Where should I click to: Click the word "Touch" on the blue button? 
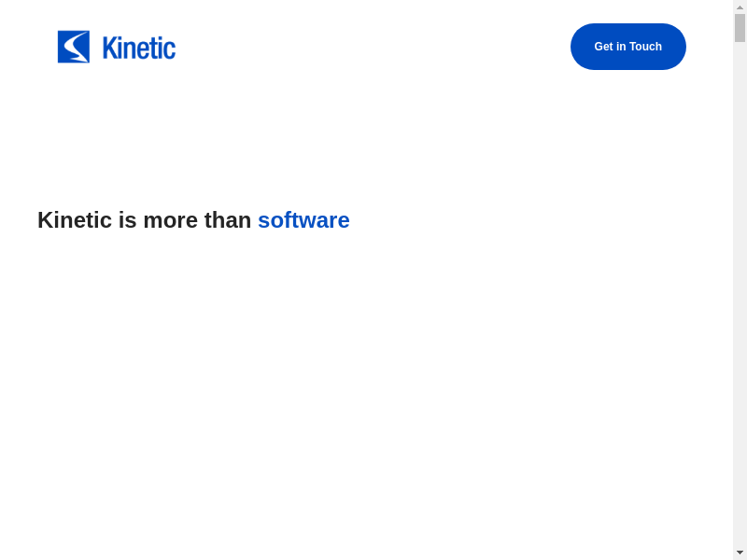point(645,47)
